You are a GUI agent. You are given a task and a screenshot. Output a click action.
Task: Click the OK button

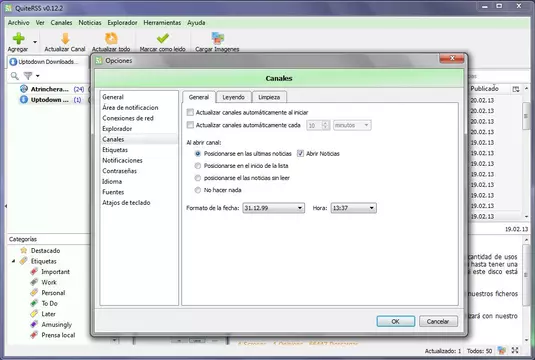click(396, 321)
